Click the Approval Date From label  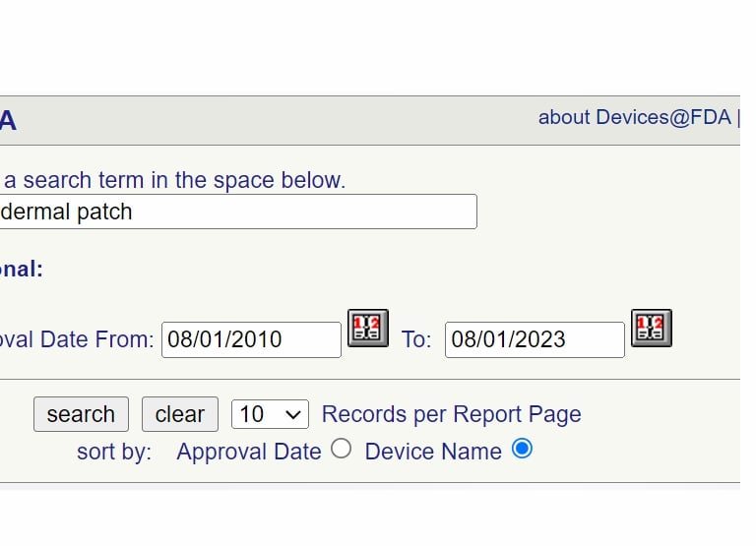(x=77, y=339)
